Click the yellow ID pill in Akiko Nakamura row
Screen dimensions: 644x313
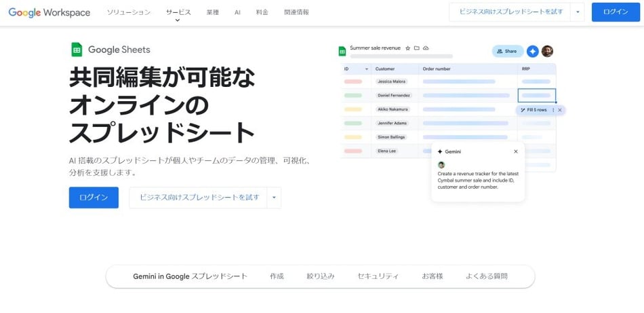tap(353, 109)
